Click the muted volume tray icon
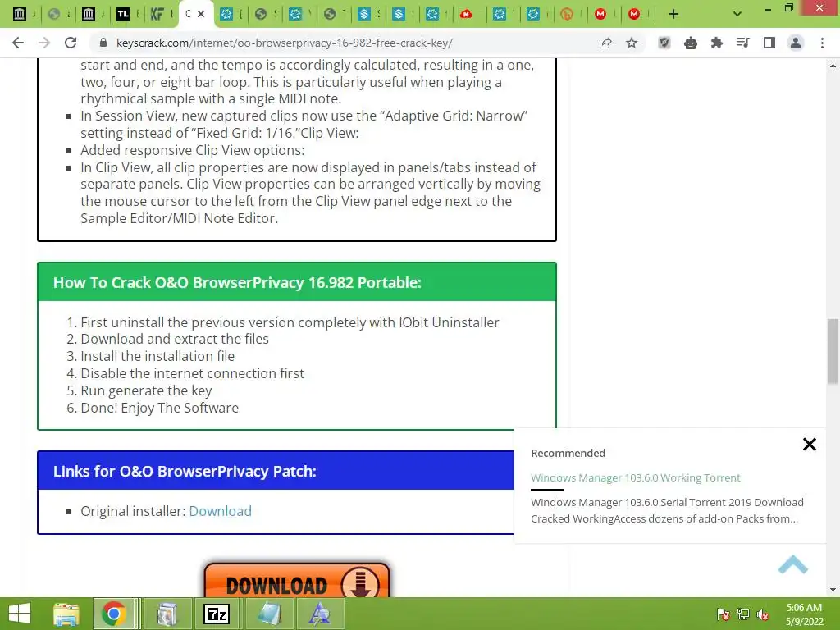Viewport: 840px width, 630px height. (x=763, y=614)
